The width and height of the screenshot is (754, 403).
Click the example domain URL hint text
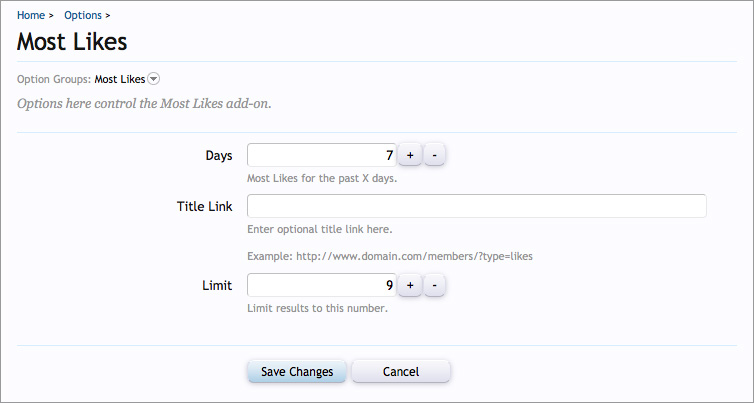point(390,256)
